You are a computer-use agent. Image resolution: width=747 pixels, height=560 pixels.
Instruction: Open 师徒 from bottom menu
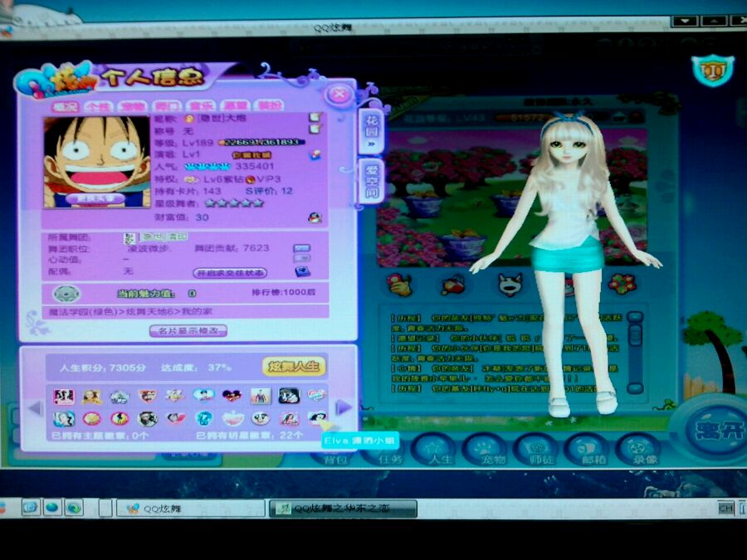point(537,451)
